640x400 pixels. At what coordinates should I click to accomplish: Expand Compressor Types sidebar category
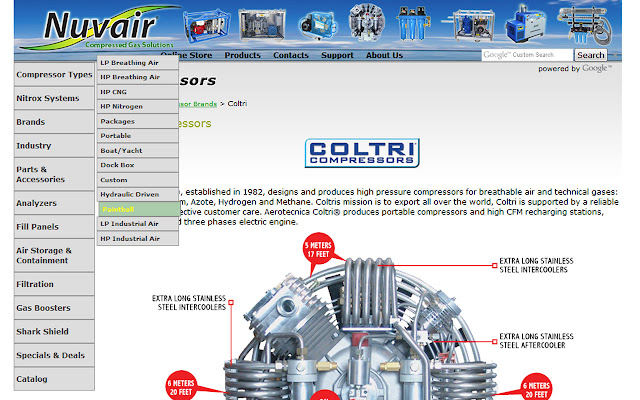click(54, 75)
